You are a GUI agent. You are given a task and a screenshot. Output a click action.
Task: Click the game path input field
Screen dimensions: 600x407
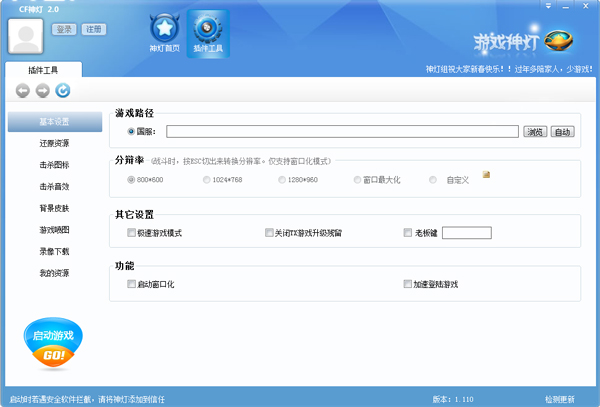[x=342, y=131]
